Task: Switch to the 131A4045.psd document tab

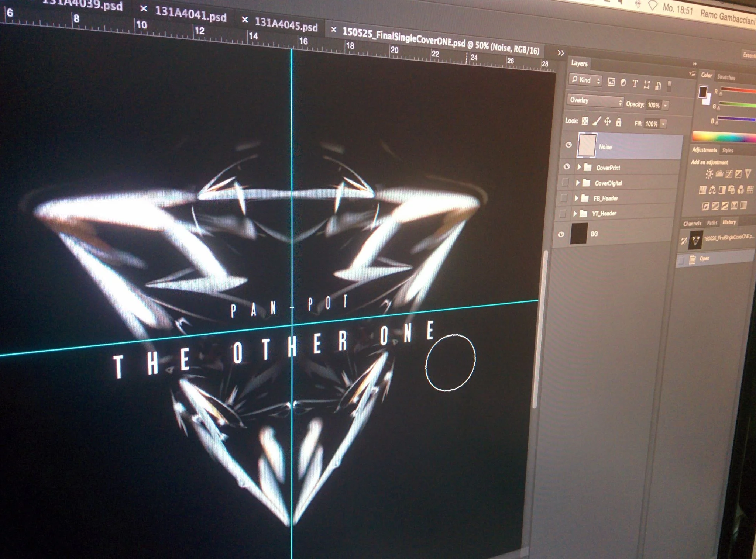Action: 286,25
